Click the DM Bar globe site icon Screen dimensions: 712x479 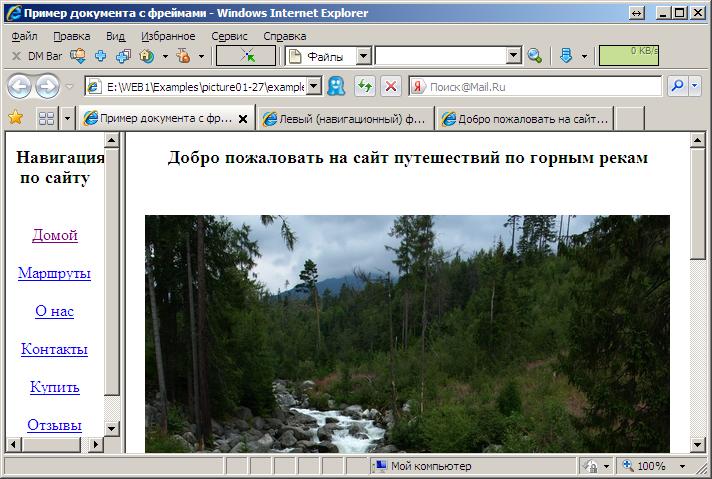pyautogui.click(x=147, y=56)
